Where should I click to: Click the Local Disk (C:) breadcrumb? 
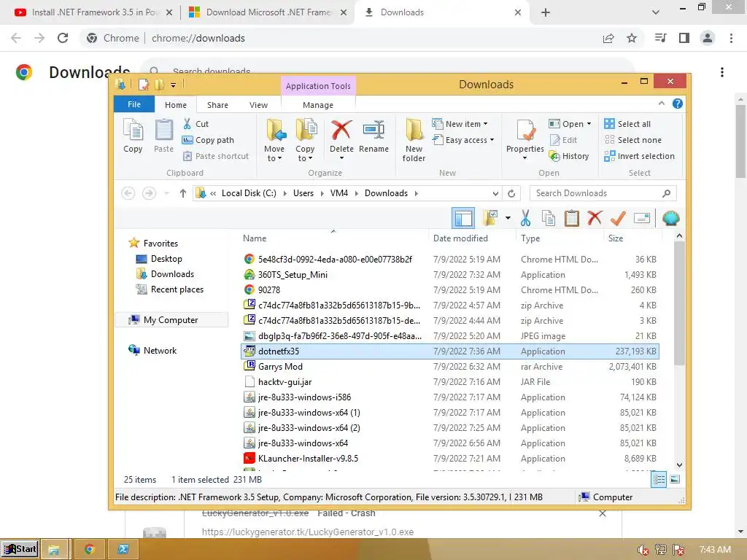point(249,193)
